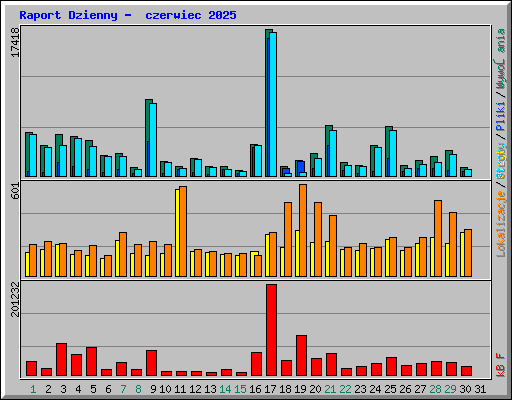Click the 601 y-axis label

click(x=15, y=191)
